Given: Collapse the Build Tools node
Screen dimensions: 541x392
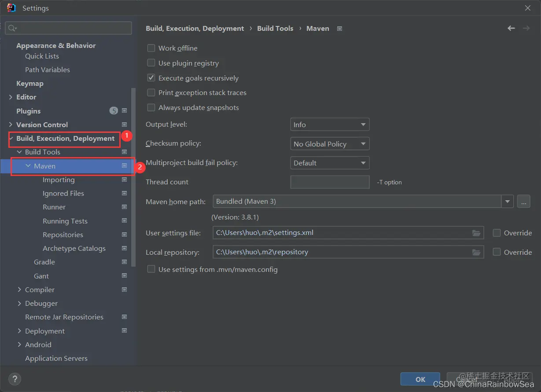Looking at the screenshot, I should (19, 152).
